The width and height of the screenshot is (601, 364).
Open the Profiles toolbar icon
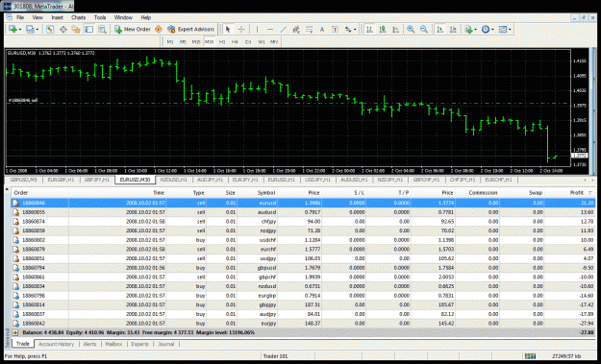[30, 29]
